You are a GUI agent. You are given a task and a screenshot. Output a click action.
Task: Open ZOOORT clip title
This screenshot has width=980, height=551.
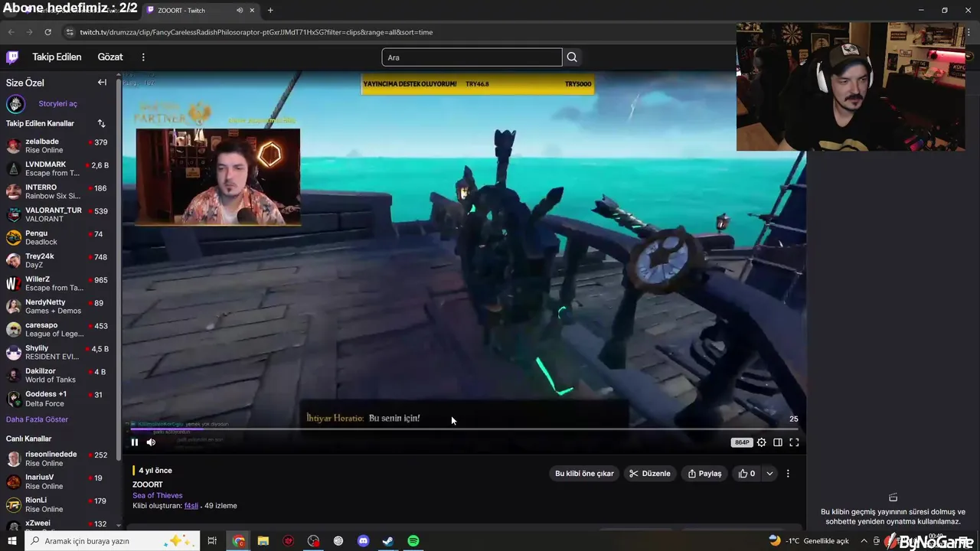pos(148,484)
